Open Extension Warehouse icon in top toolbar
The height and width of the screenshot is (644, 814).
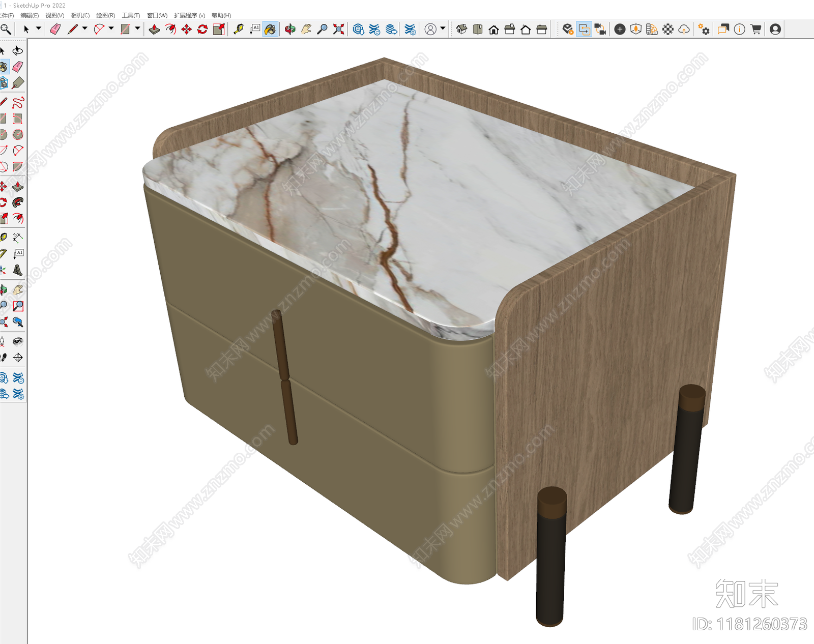(374, 30)
